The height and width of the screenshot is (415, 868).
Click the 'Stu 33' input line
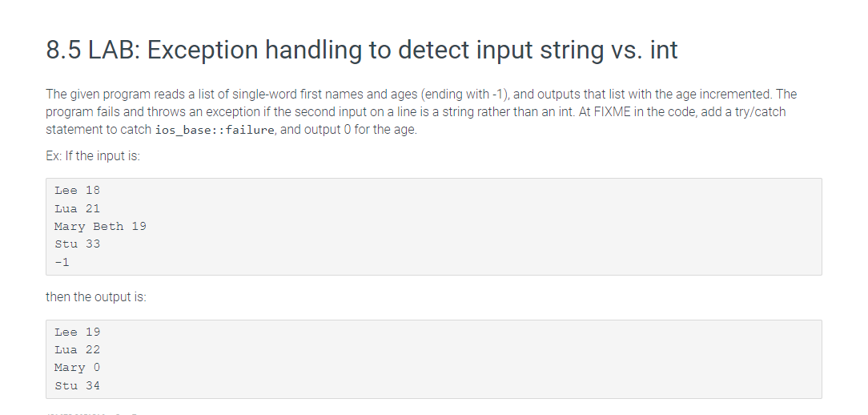[77, 244]
